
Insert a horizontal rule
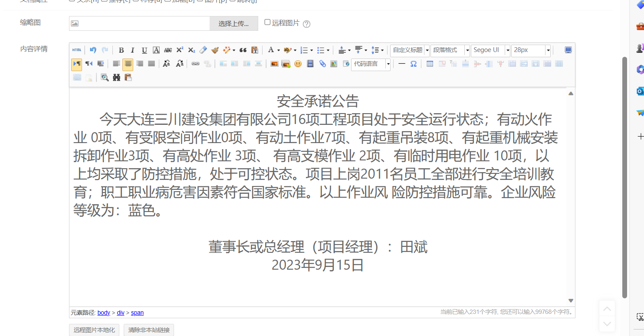pyautogui.click(x=402, y=64)
